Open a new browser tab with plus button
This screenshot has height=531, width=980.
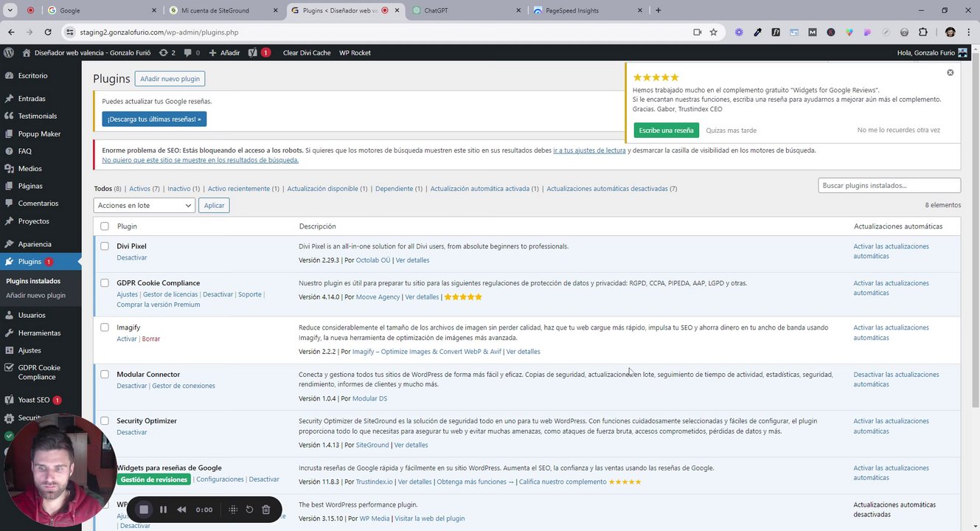(x=658, y=10)
